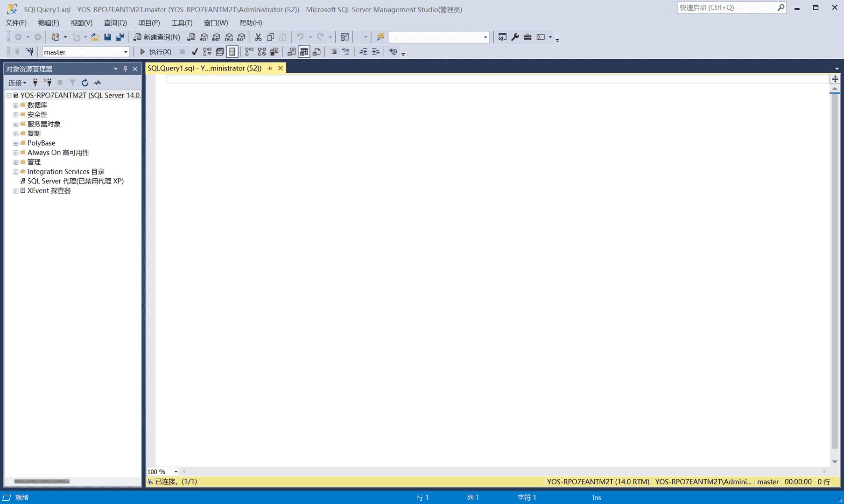Screen dimensions: 844x504
Task: Click the 执行(X) execute button
Action: tap(155, 52)
